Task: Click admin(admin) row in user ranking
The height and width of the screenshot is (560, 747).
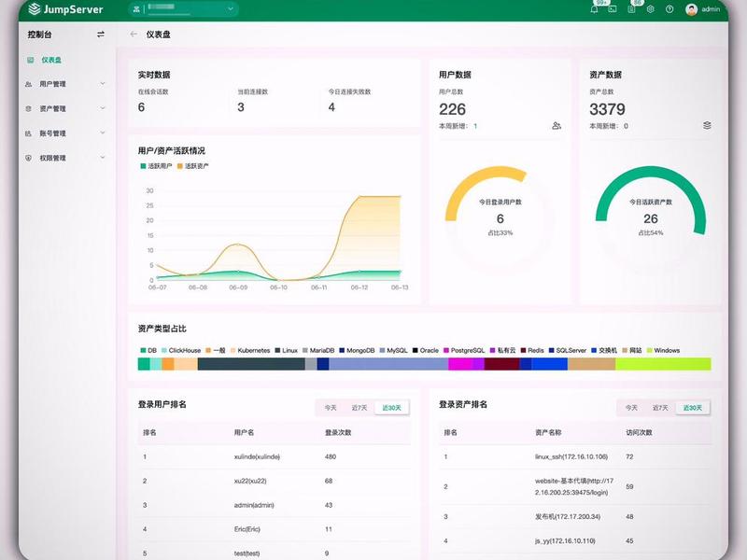Action: pyautogui.click(x=275, y=505)
